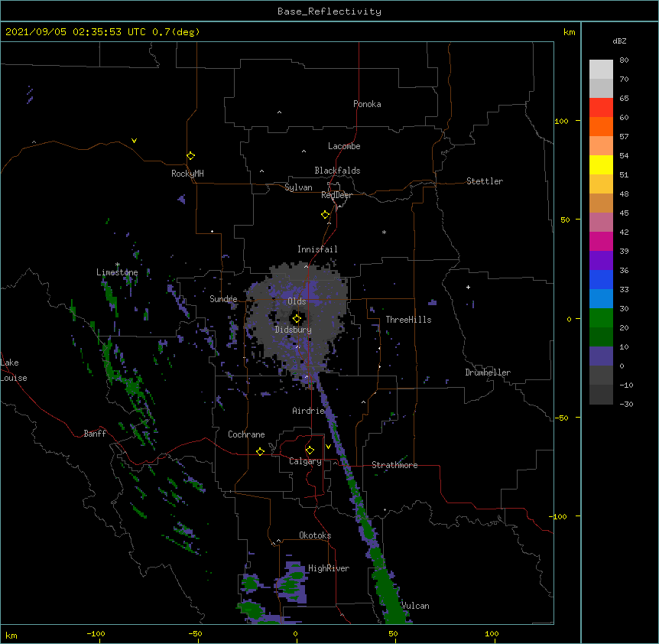Click the vertical axis -50 km tick label
This screenshot has height=644, width=659.
[x=561, y=418]
